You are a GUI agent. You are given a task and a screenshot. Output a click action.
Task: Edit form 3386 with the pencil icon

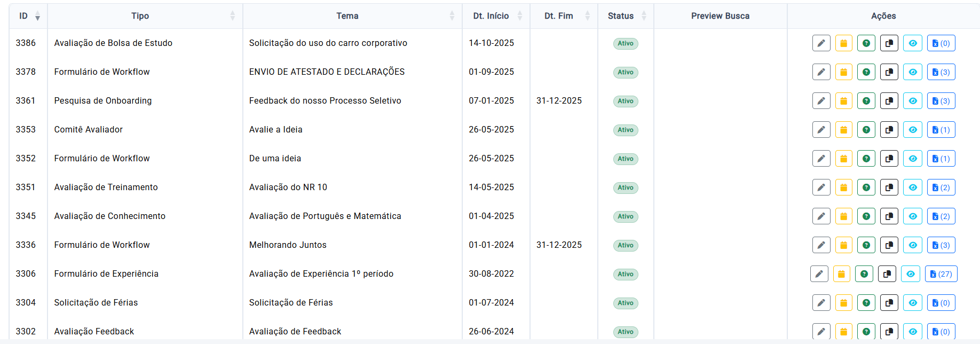(821, 43)
